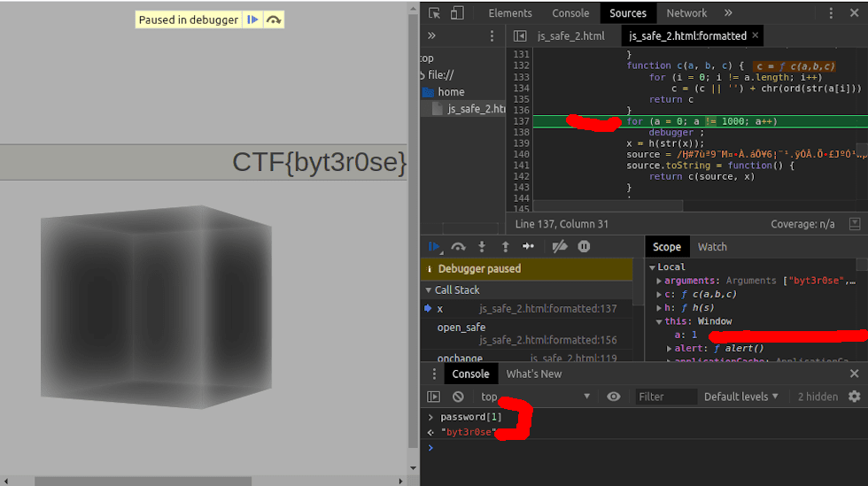Screen dimensions: 868x486
Task: Select Console drawer tab
Action: click(470, 374)
